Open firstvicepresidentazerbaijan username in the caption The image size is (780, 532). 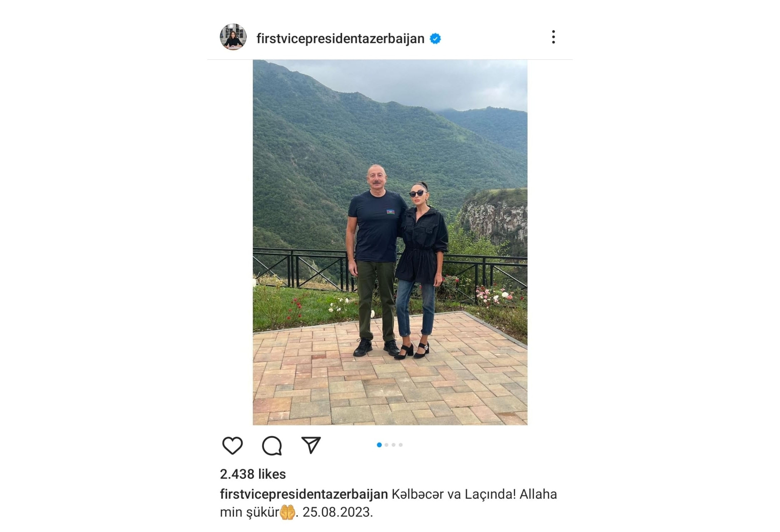point(304,494)
